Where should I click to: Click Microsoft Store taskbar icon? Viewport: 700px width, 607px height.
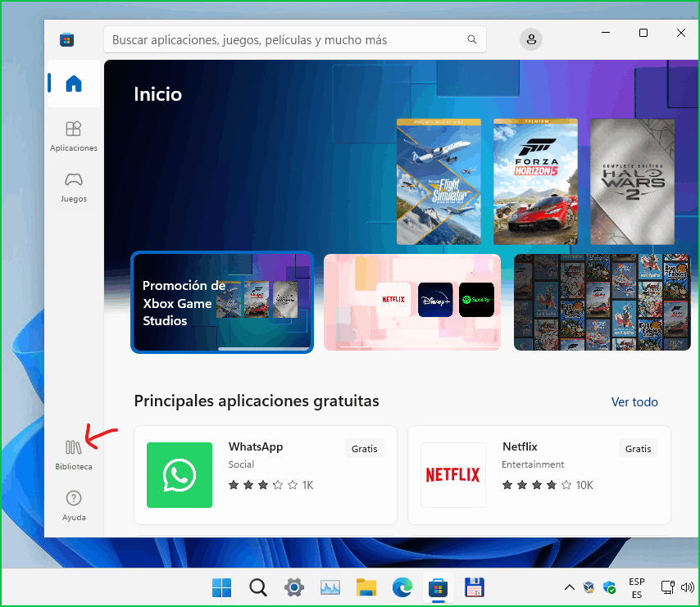439,587
